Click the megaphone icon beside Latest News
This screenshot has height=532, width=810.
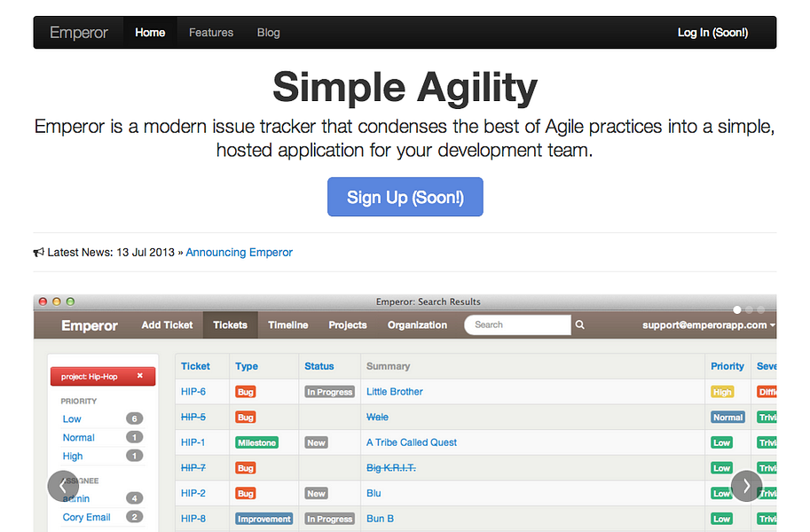[39, 252]
